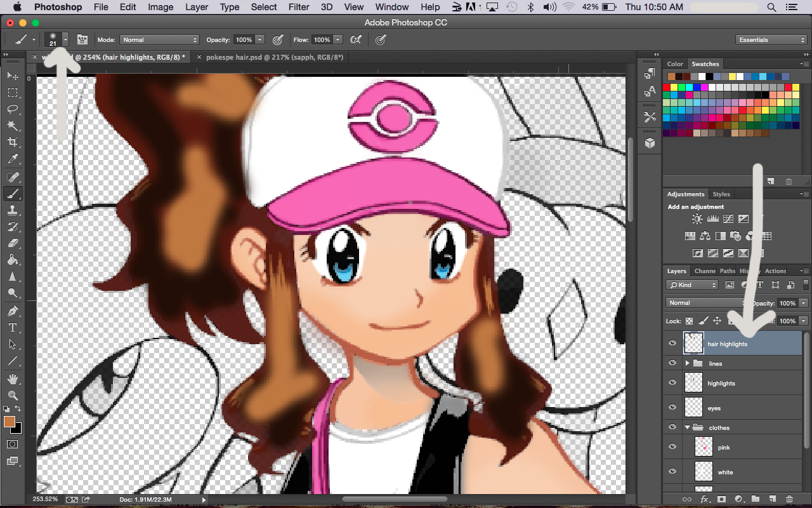Expand the lines group

(688, 363)
